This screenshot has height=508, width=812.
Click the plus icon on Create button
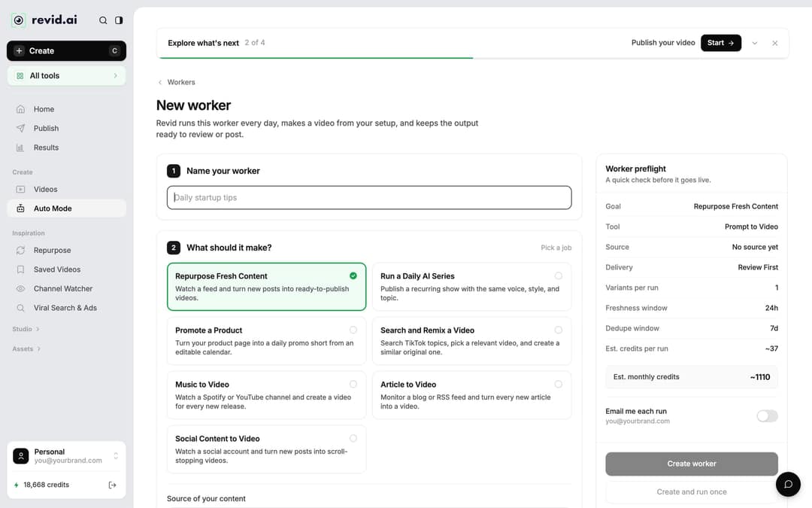pos(19,51)
